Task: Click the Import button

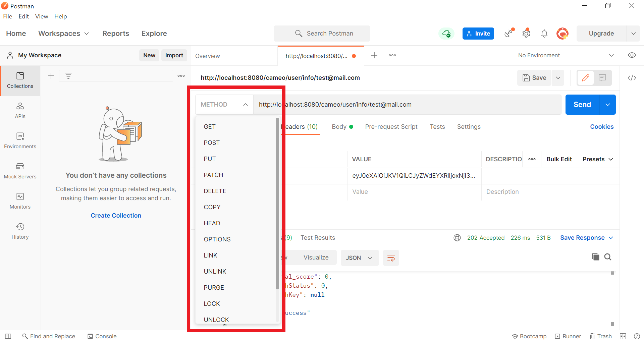Action: [174, 55]
